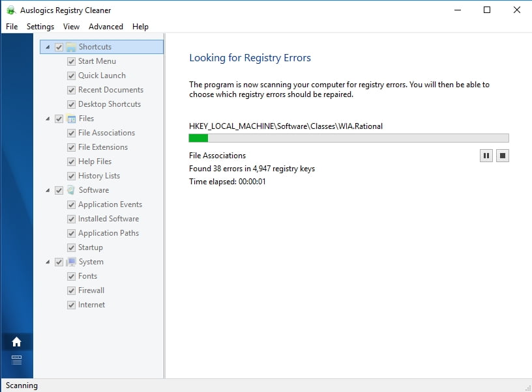Select the Recent Documents label
The height and width of the screenshot is (392, 532).
(111, 90)
